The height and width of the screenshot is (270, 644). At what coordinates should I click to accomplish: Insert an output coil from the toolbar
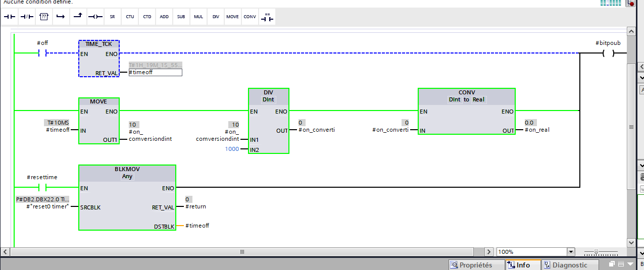click(95, 17)
